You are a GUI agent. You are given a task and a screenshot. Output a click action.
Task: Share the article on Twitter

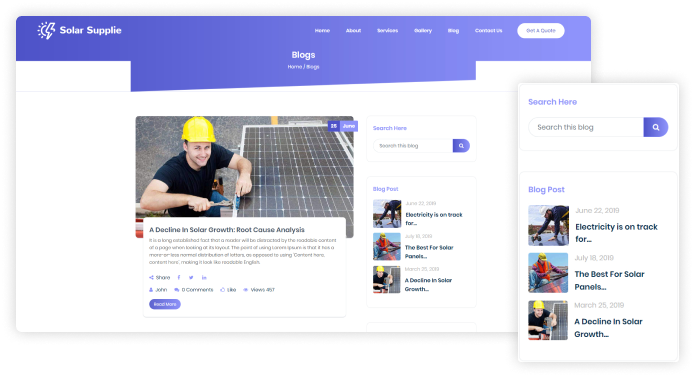click(x=191, y=277)
